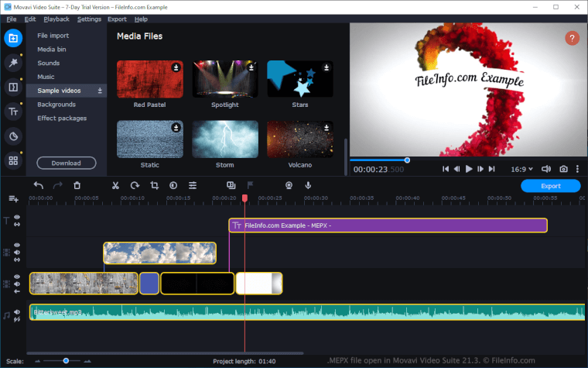
Task: Click the Undo arrow
Action: click(x=39, y=185)
